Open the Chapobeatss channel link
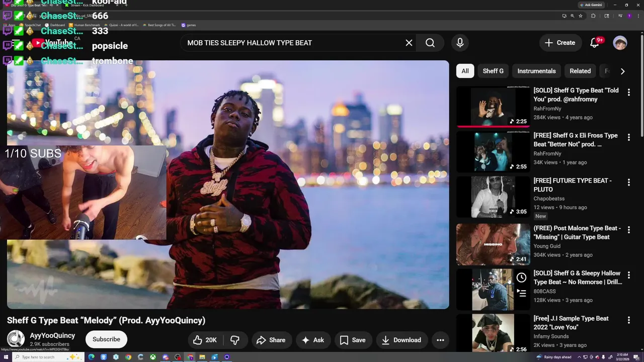This screenshot has width=644, height=362. coord(549,199)
